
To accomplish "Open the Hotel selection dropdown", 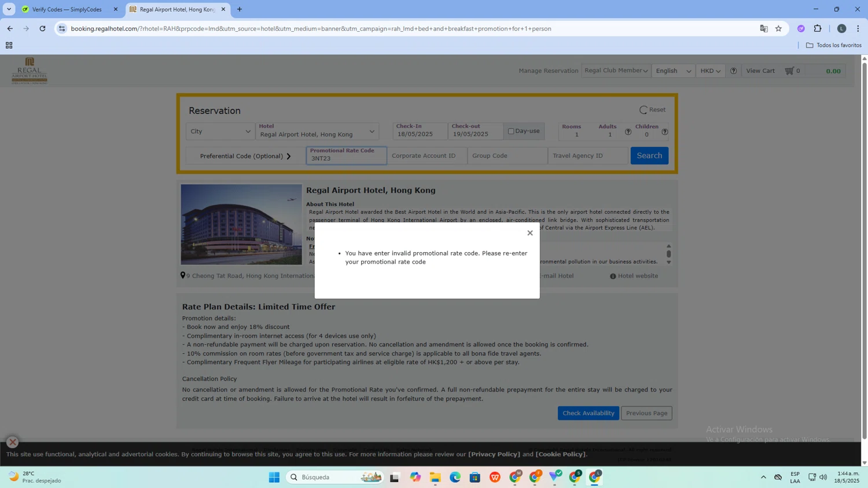I will tap(317, 131).
